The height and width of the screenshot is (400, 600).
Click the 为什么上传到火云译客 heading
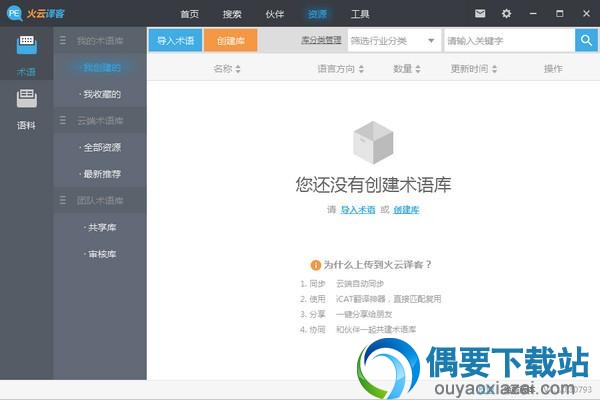pyautogui.click(x=378, y=265)
